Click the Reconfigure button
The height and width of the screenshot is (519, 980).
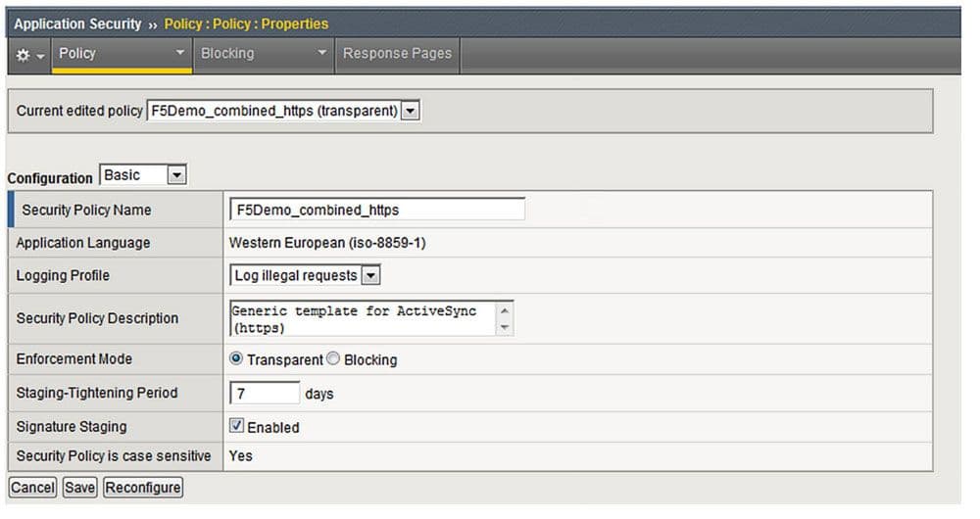143,488
